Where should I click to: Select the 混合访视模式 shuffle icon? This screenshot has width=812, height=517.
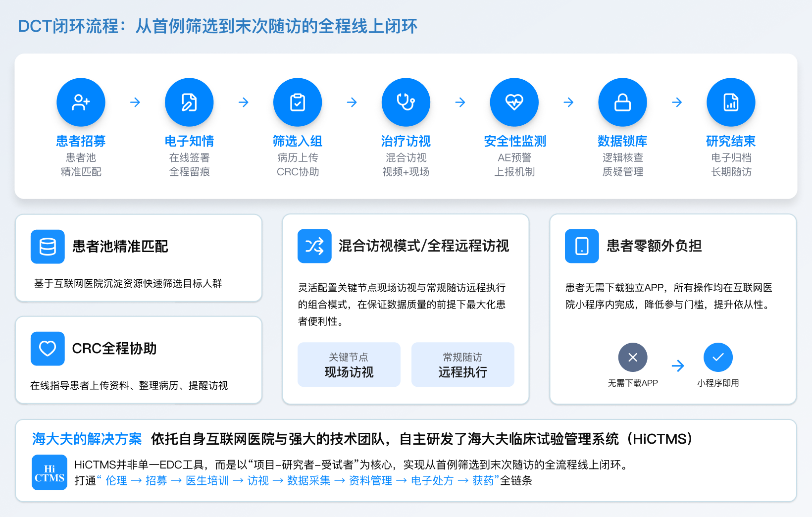tap(314, 246)
